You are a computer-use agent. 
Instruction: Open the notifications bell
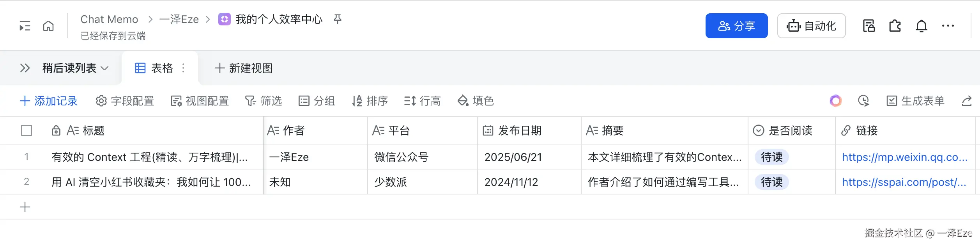[x=922, y=26]
